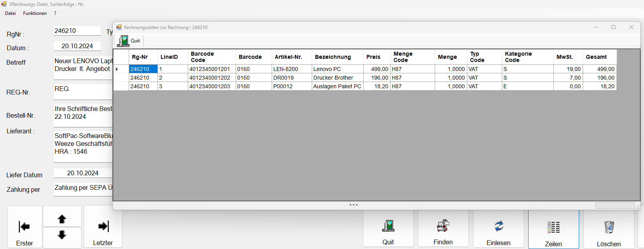Click the Quit door icon in the invoice lines toolbar
The image size is (644, 249).
click(123, 41)
